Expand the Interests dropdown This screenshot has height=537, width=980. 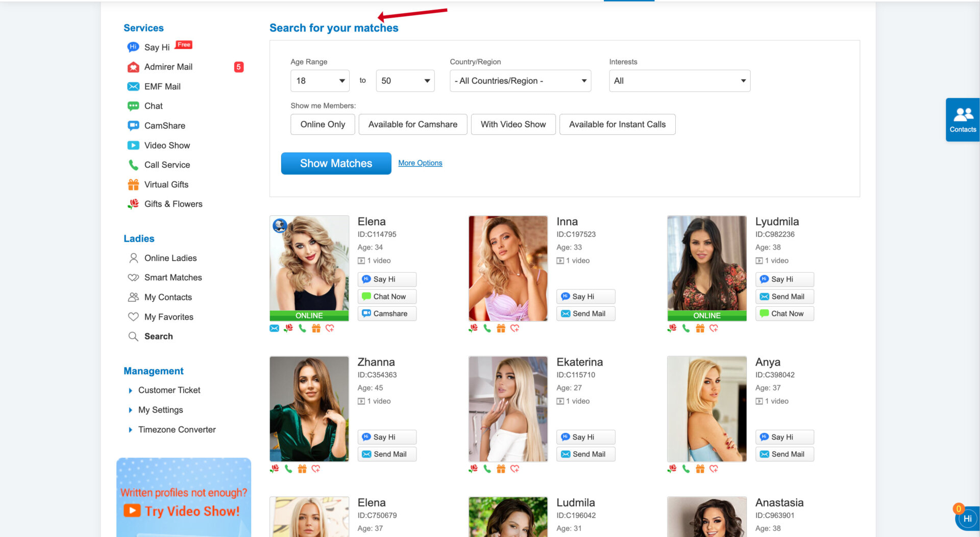(x=679, y=80)
